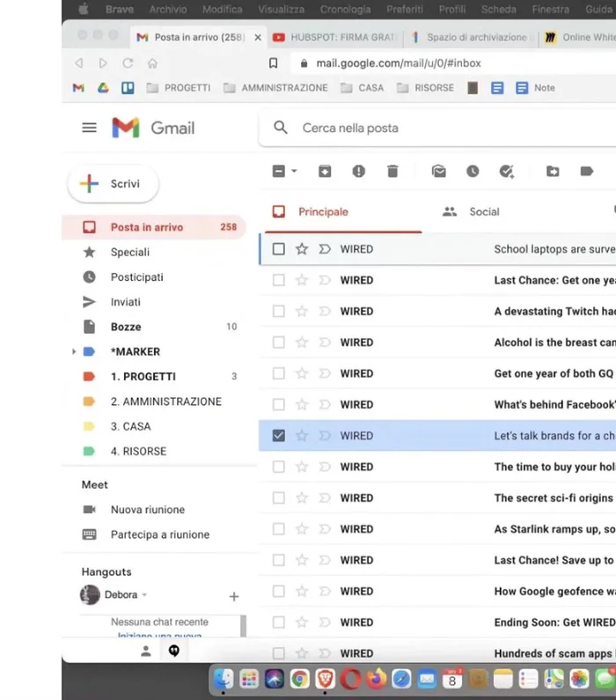Switch to the Social inbox tab
616x700 pixels.
click(x=471, y=212)
